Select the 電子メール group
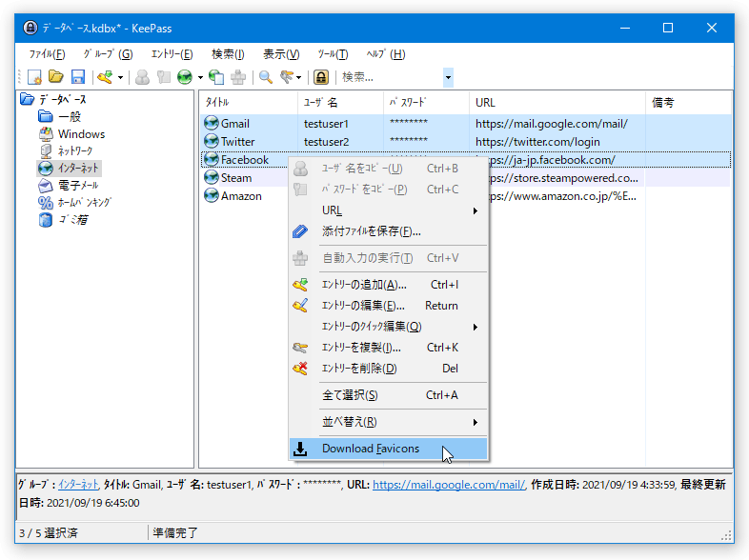749x560 pixels. click(78, 185)
